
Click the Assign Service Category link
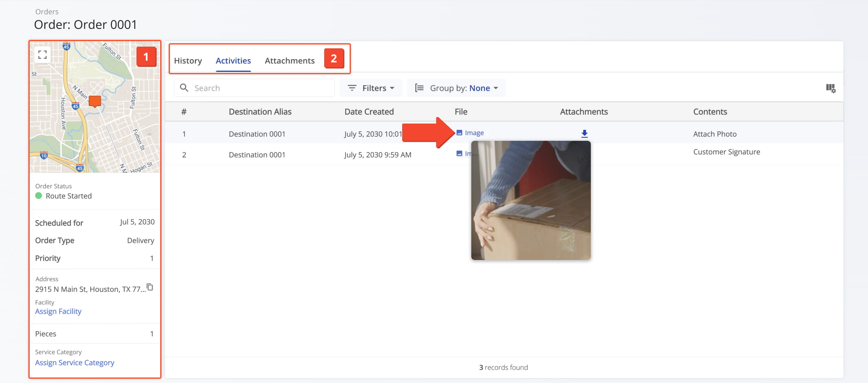pos(75,363)
